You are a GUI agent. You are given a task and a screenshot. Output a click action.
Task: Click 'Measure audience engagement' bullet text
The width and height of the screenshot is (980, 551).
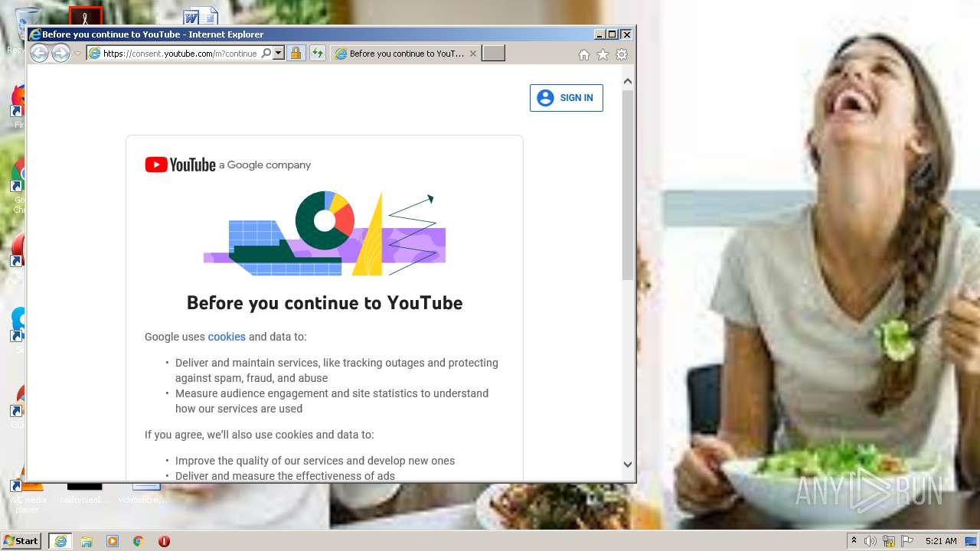332,401
